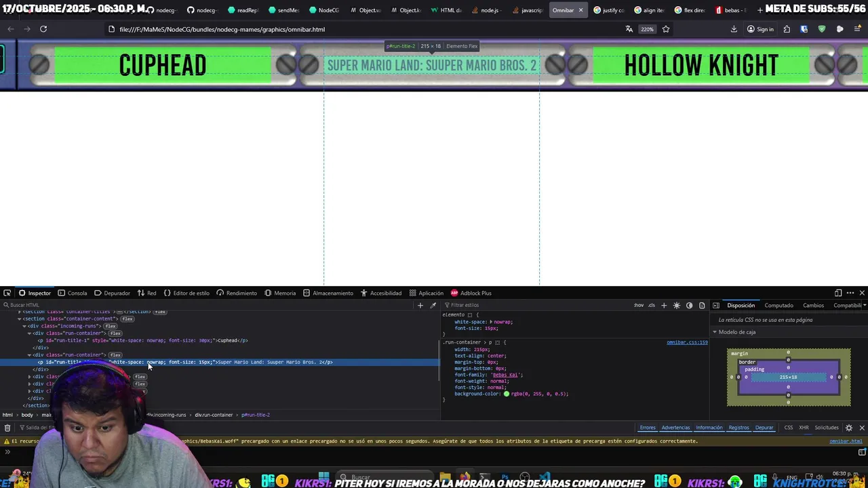
Task: Open responsive design mode icon in devtools
Action: click(838, 293)
